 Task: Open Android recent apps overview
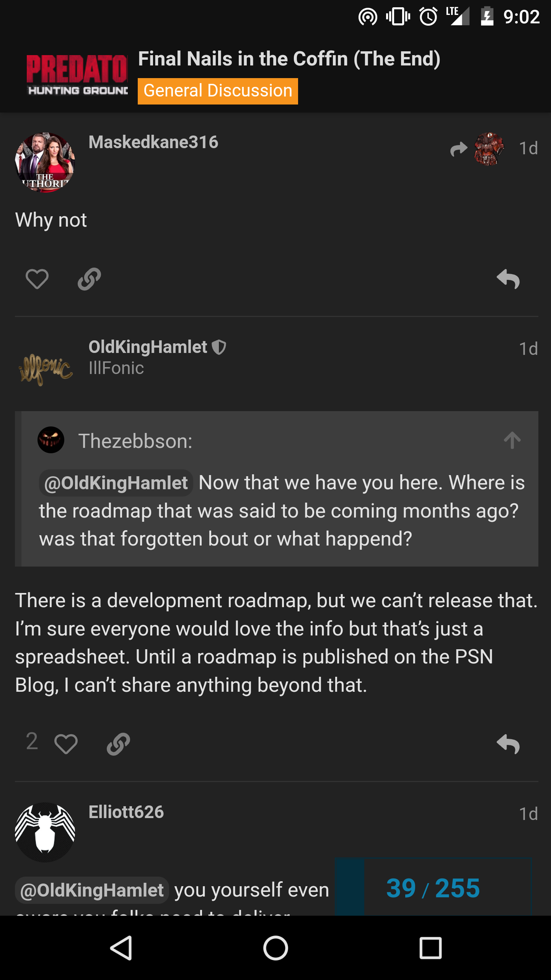click(x=430, y=948)
